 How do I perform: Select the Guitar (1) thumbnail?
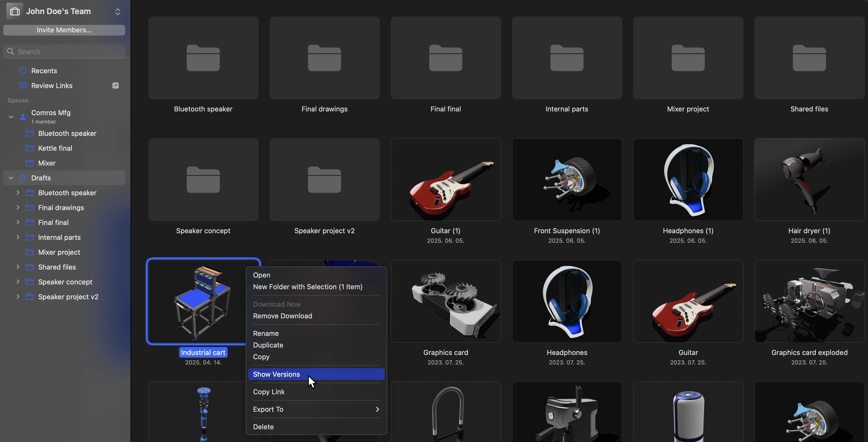pos(446,180)
